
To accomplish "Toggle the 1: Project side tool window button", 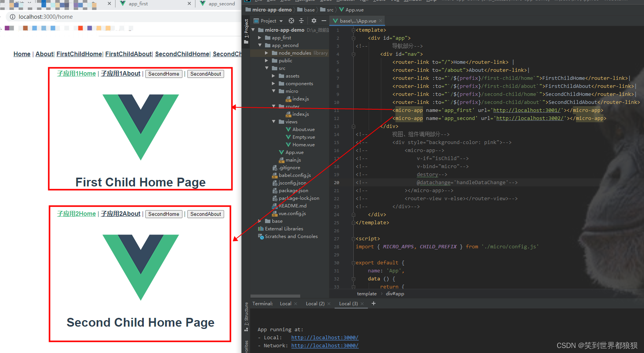I will pyautogui.click(x=246, y=31).
